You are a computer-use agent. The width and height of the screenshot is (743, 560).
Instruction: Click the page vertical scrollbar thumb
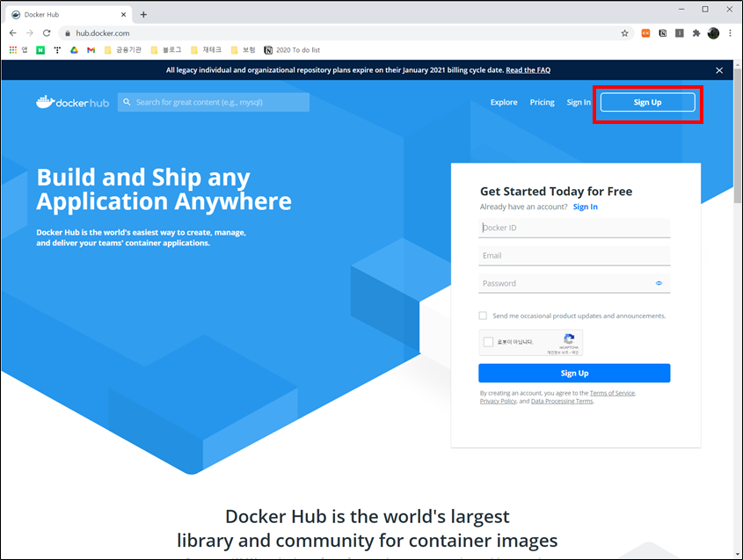pyautogui.click(x=738, y=135)
